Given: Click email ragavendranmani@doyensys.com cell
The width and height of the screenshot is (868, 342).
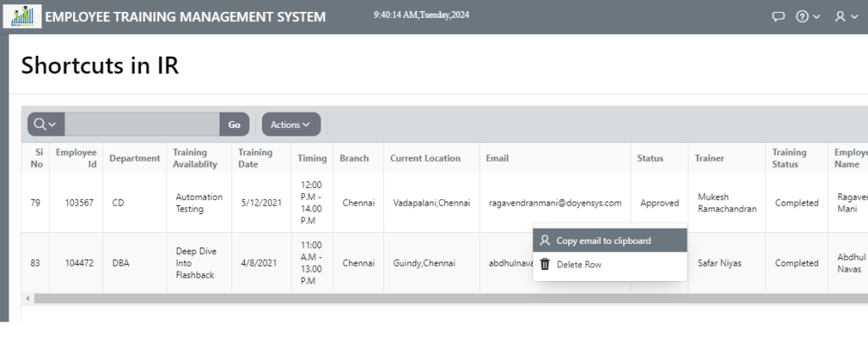Looking at the screenshot, I should click(555, 203).
